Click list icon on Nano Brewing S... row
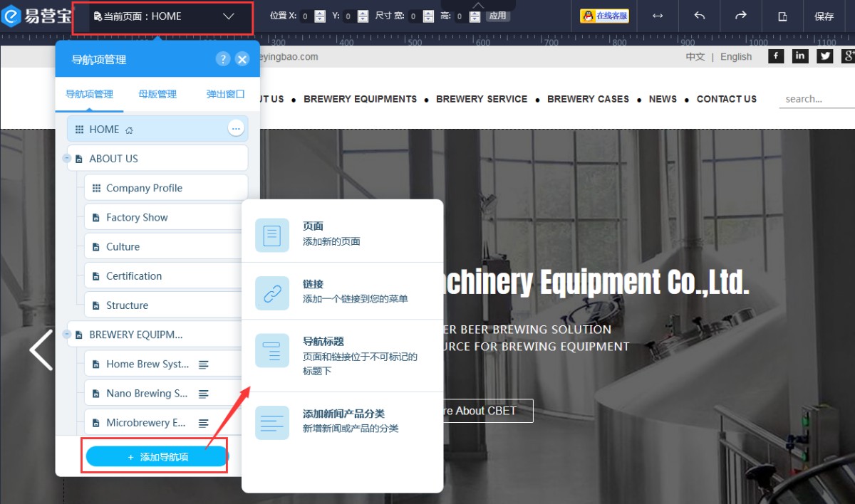This screenshot has height=504, width=855. 203,394
